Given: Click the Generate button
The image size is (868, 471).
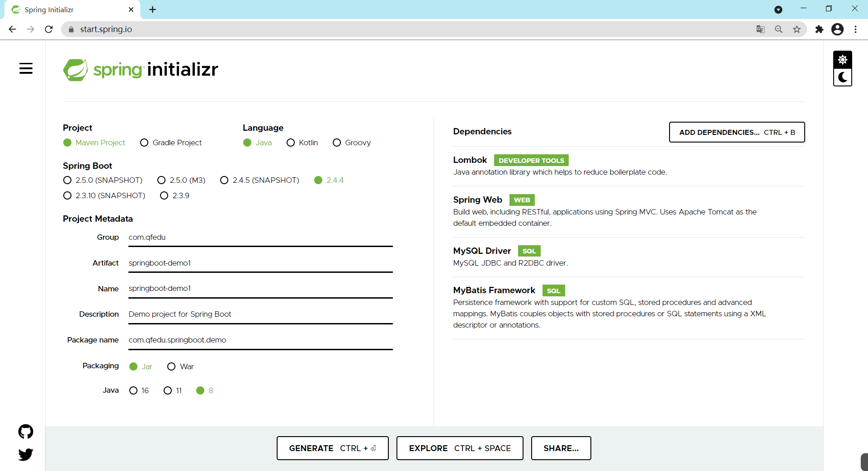Looking at the screenshot, I should coord(332,448).
